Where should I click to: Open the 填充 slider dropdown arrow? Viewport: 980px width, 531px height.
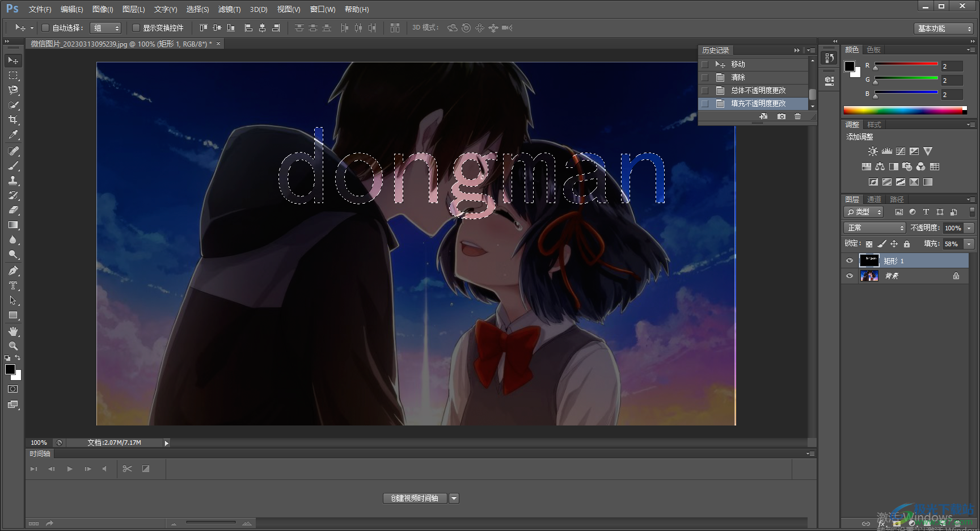click(969, 244)
